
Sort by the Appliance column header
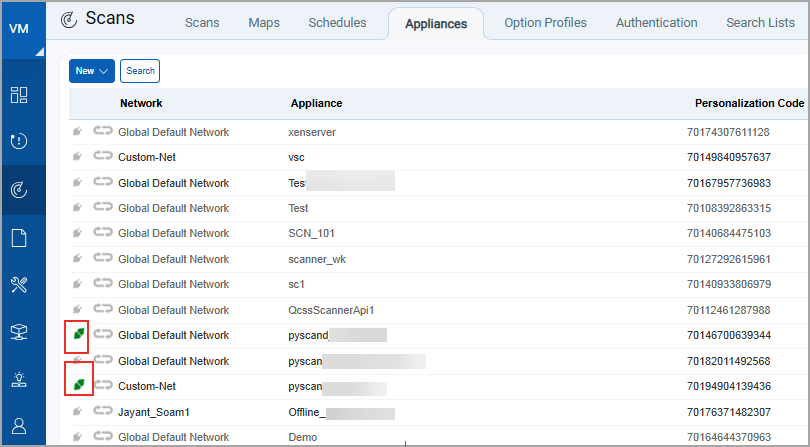[316, 103]
